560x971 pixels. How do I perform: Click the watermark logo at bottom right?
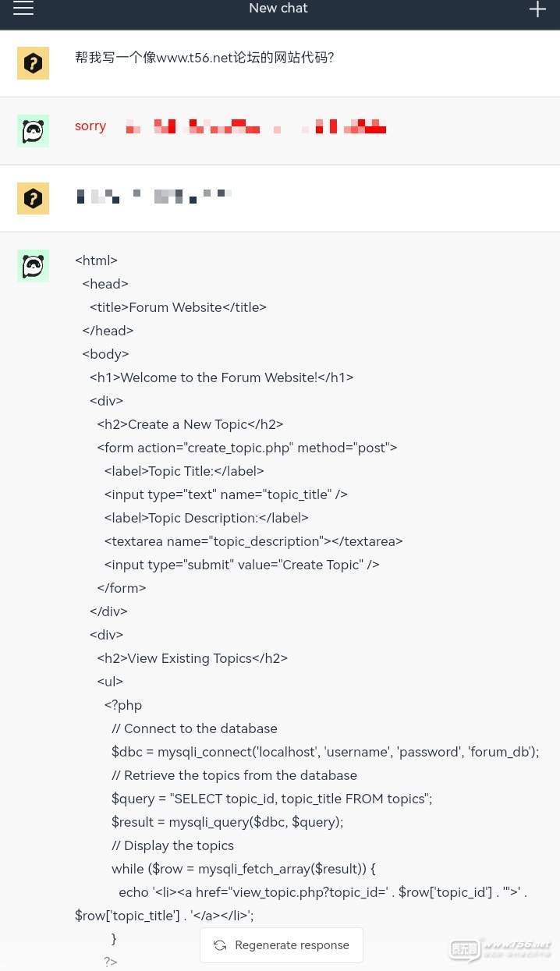[500, 948]
